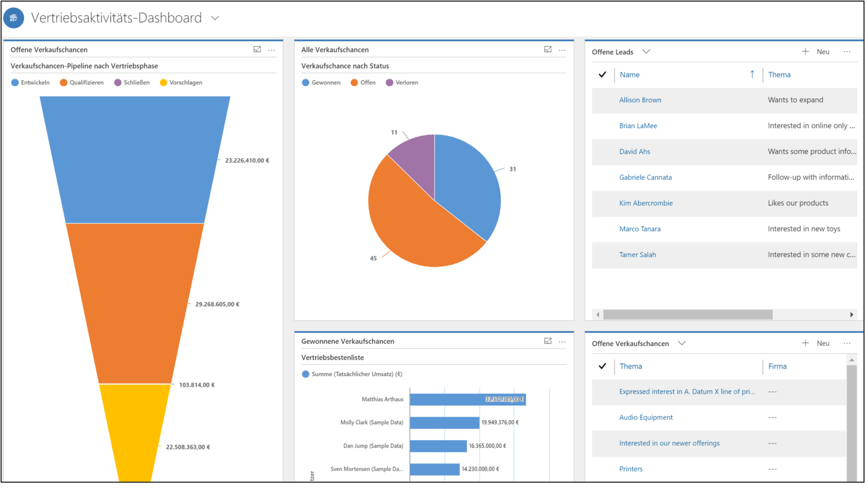This screenshot has width=868, height=488.
Task: Click Neu in the Offene Leads panel
Action: coord(823,52)
